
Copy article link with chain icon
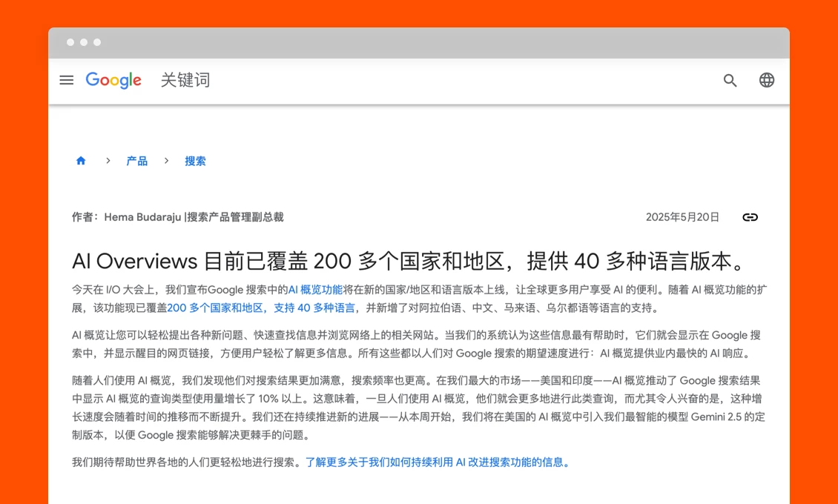tap(750, 217)
